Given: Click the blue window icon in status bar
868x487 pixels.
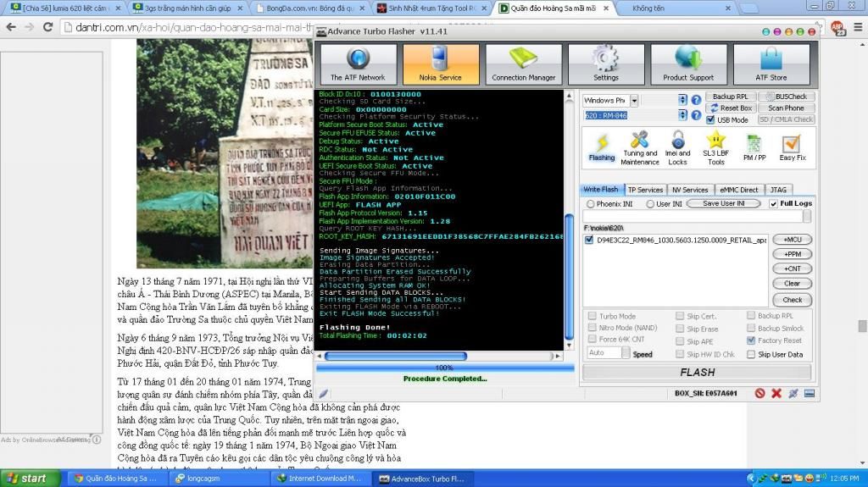Looking at the screenshot, I should coord(810,393).
